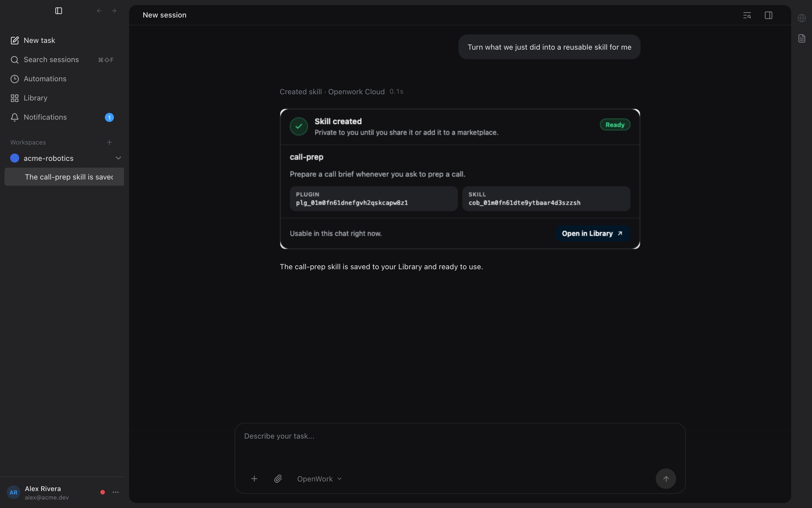
Task: Click the Automations clock icon
Action: tap(14, 79)
